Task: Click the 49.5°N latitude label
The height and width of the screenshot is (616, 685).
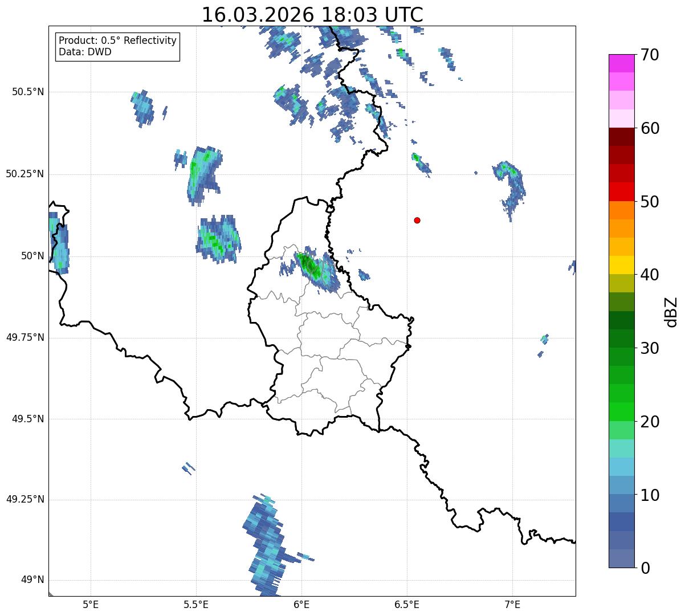Action: pyautogui.click(x=28, y=419)
